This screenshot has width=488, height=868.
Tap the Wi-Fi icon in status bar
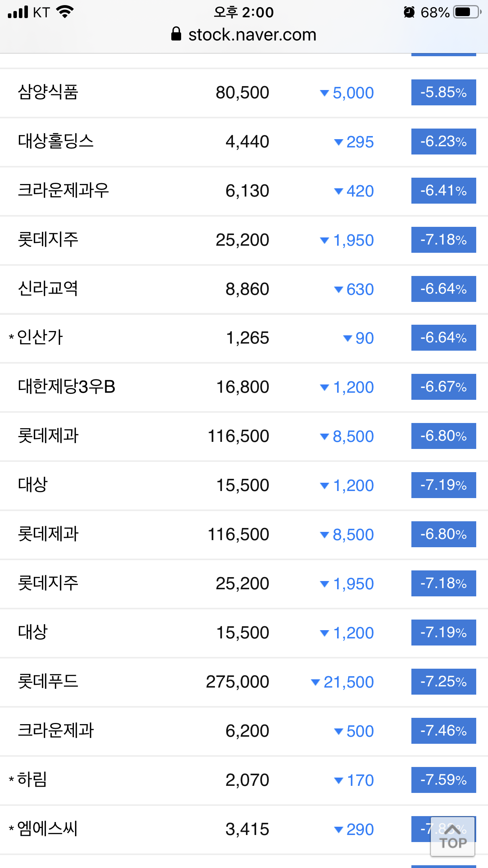65,12
